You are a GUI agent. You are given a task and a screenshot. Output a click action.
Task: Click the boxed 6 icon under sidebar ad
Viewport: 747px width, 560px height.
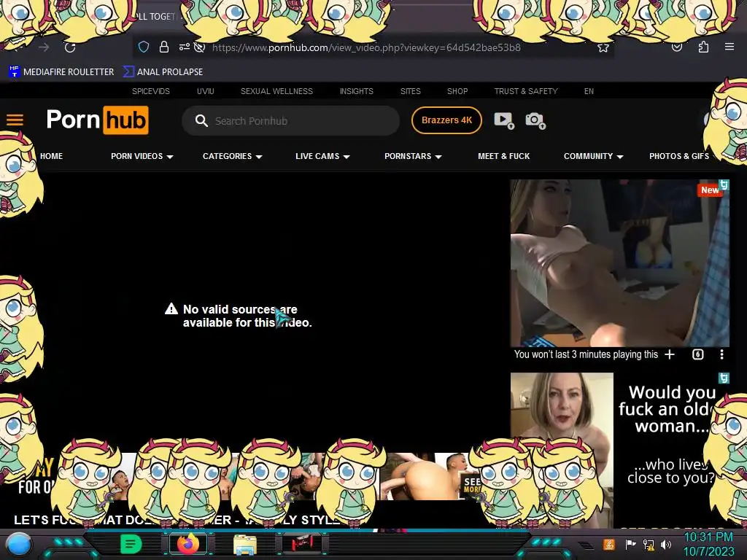[x=697, y=354]
